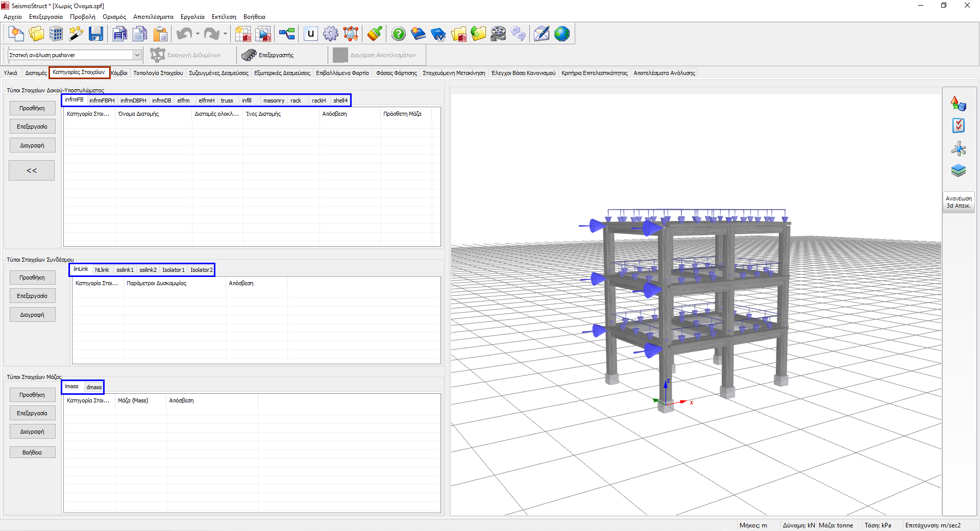Expand the redo history dropdown arrow
Viewport: 980px width, 531px height.
click(x=225, y=35)
